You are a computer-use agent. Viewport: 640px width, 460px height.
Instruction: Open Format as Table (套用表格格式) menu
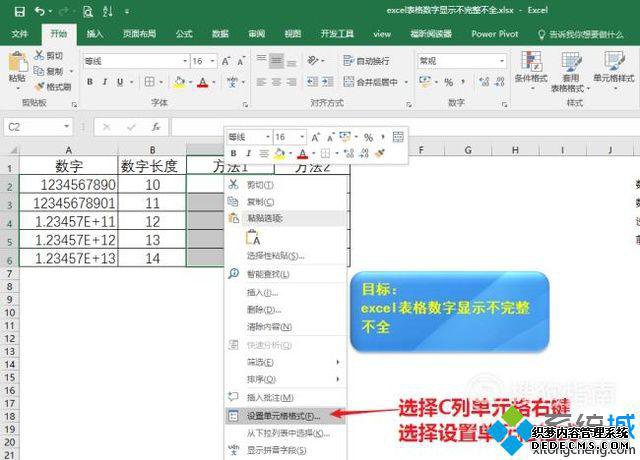(x=571, y=71)
